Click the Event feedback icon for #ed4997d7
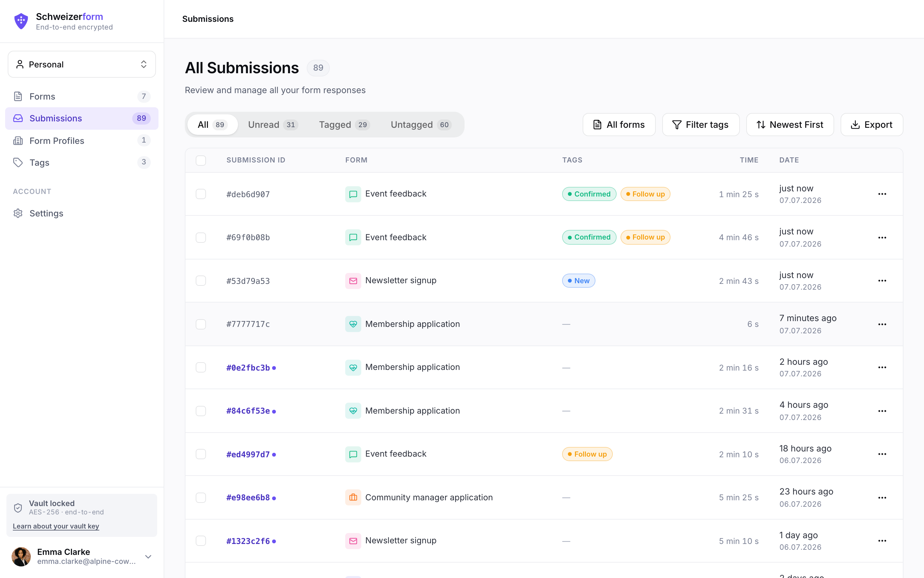Image resolution: width=924 pixels, height=578 pixels. coord(353,454)
